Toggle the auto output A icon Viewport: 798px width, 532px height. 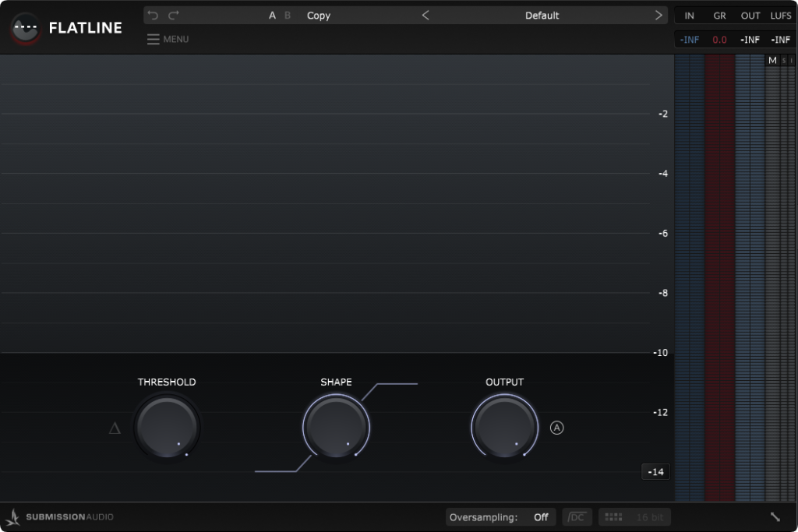point(556,428)
